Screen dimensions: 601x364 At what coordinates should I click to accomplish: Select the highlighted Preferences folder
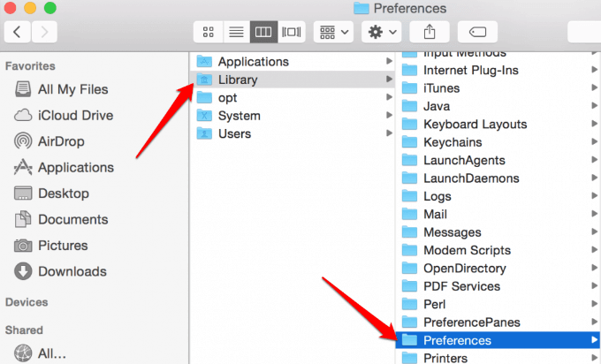(x=498, y=340)
